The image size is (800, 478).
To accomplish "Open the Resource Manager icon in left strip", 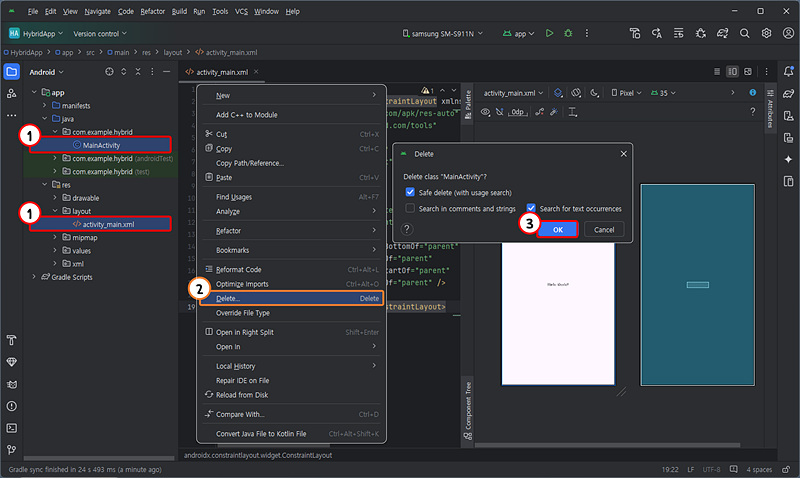I will point(12,93).
